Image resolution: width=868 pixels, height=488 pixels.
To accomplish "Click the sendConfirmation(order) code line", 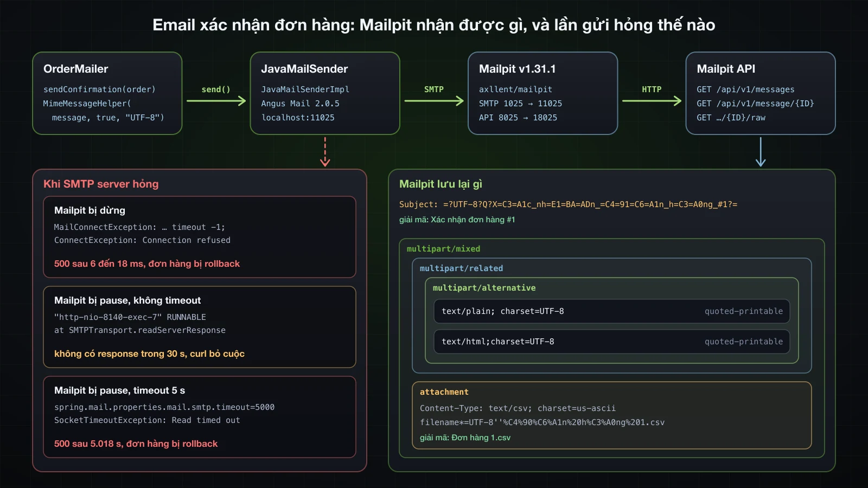I will (x=99, y=89).
